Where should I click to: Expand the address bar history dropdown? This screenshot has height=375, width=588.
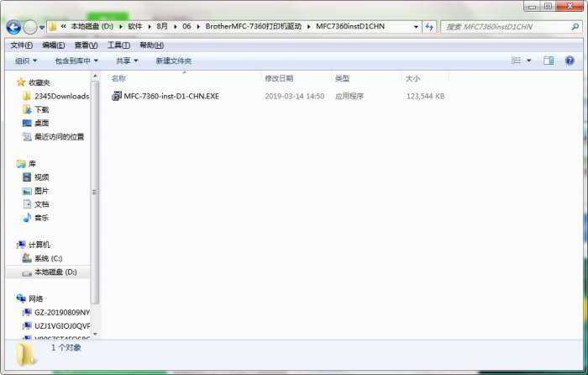tap(416, 27)
